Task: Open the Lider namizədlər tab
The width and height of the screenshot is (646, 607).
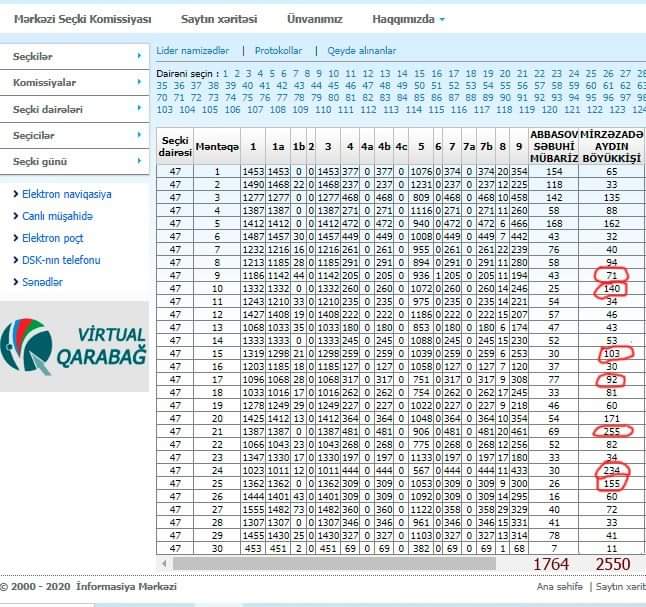Action: (x=192, y=51)
